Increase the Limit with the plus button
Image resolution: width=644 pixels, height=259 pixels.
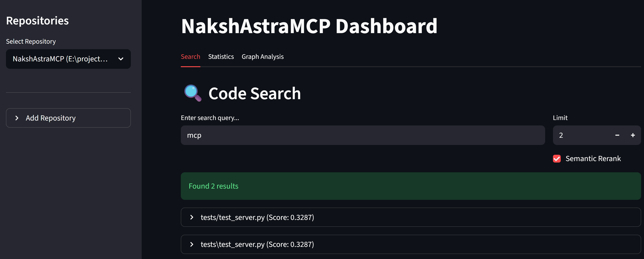coord(633,135)
